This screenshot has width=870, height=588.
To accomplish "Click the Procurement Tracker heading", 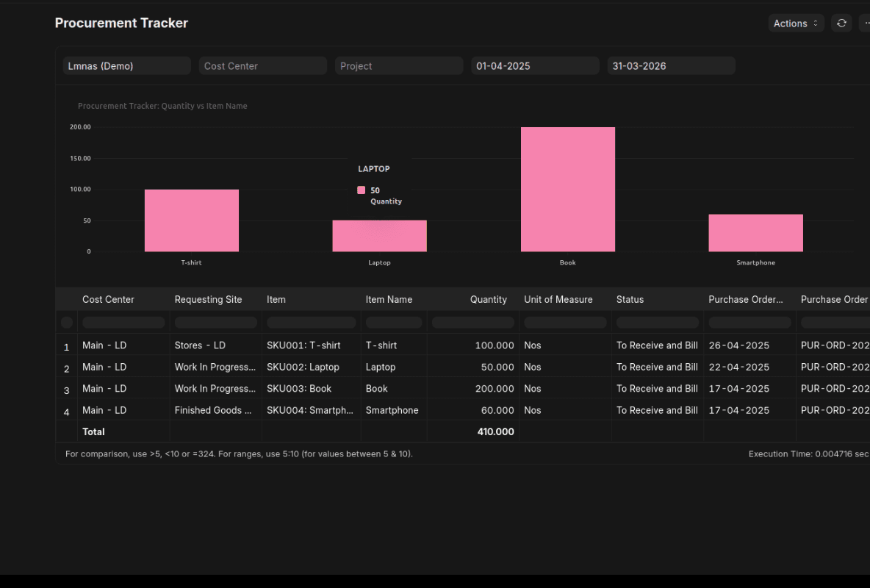I will tap(121, 23).
